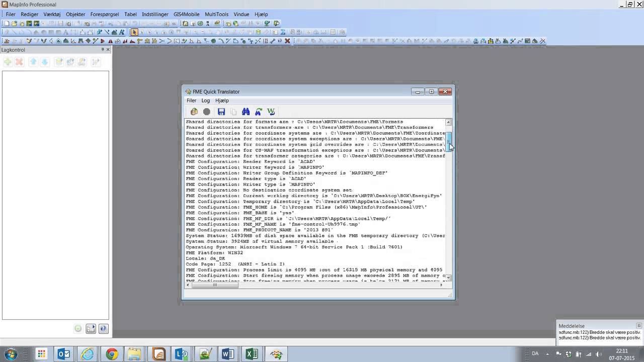This screenshot has width=644, height=362.
Task: Click the Move Layer Up arrow icon
Action: pyautogui.click(x=33, y=62)
